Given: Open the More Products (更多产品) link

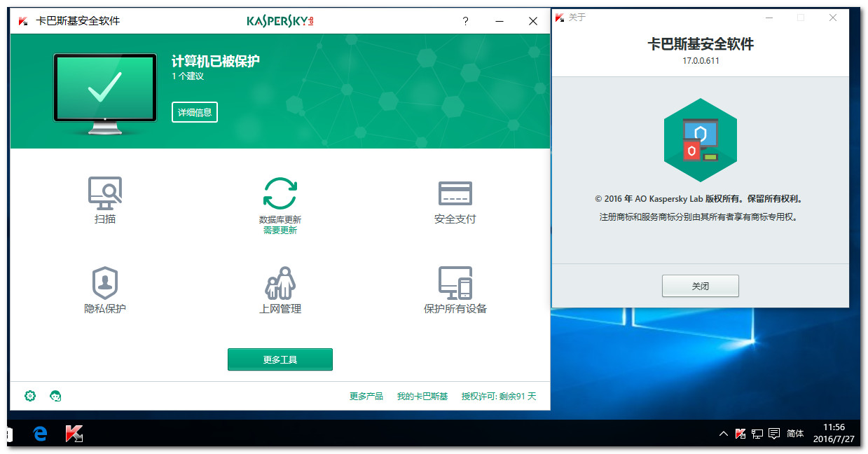Looking at the screenshot, I should click(x=366, y=397).
